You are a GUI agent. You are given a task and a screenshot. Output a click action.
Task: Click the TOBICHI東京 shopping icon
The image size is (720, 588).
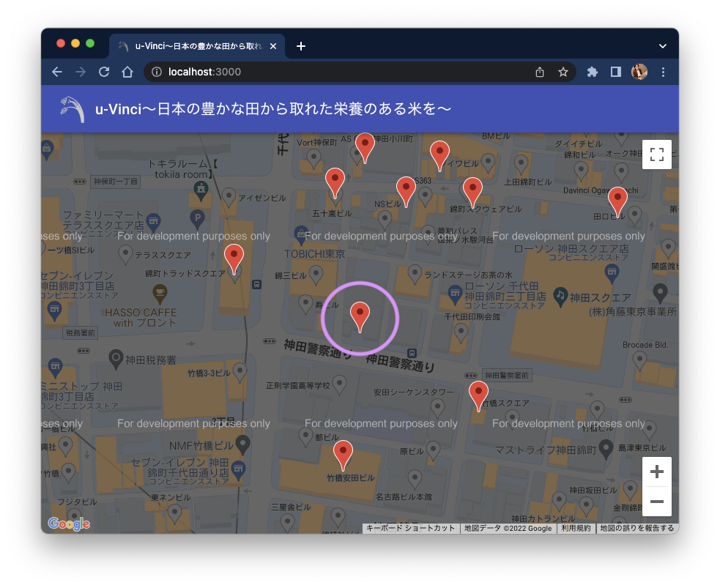(301, 236)
